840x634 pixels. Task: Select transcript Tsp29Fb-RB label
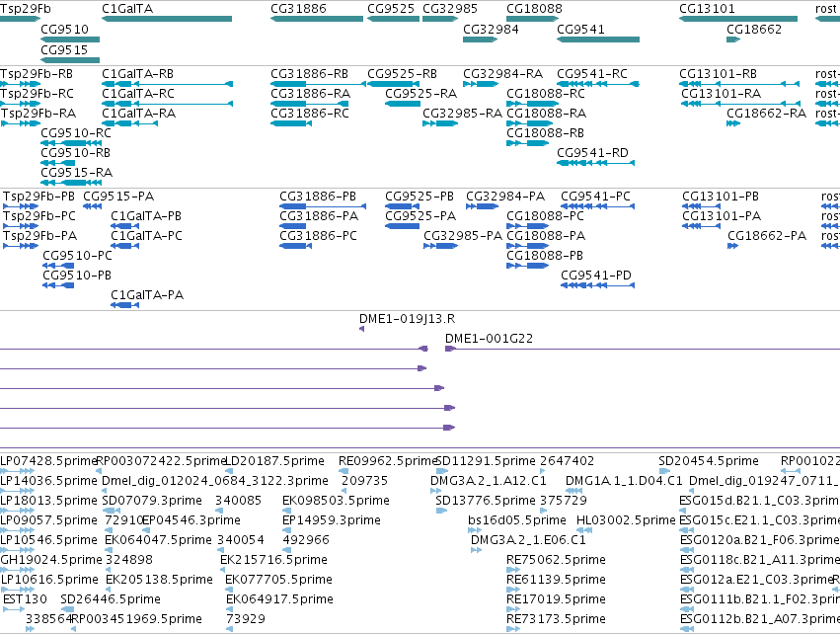(37, 73)
